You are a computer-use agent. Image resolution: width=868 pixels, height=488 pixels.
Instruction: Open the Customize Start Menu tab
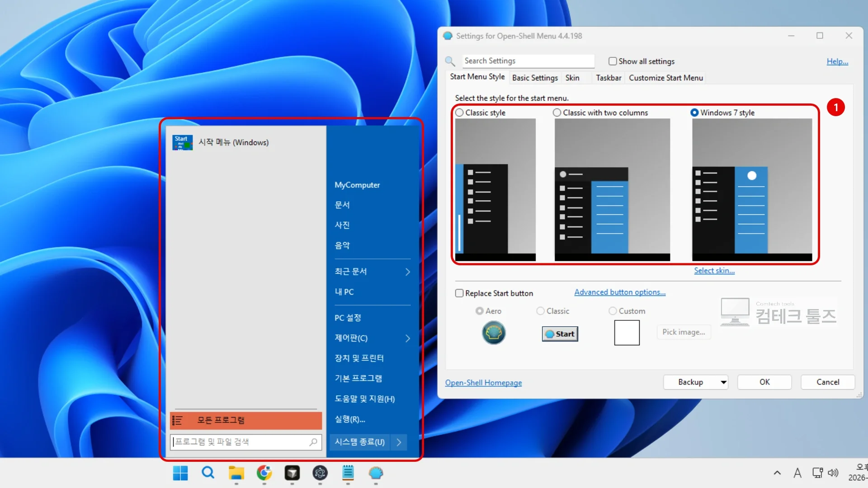pyautogui.click(x=666, y=78)
